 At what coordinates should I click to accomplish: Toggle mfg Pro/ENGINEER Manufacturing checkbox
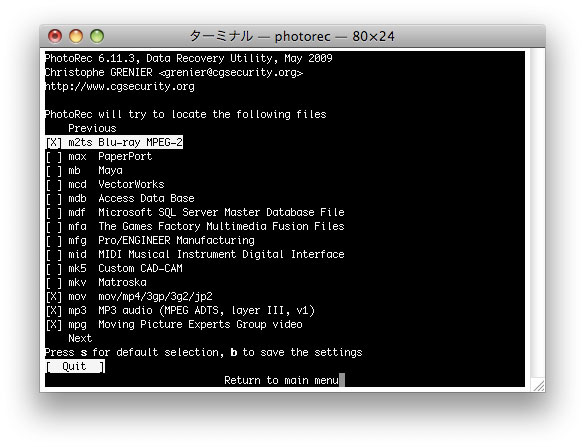[150, 240]
